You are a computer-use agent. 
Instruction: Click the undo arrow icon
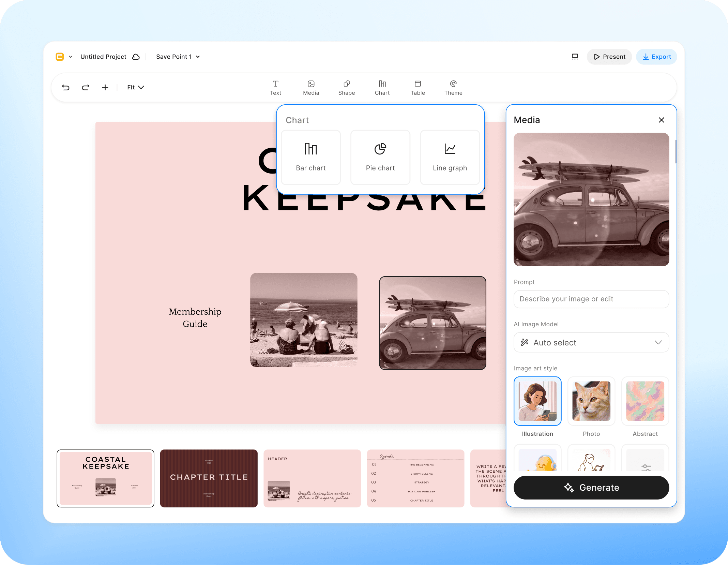66,88
